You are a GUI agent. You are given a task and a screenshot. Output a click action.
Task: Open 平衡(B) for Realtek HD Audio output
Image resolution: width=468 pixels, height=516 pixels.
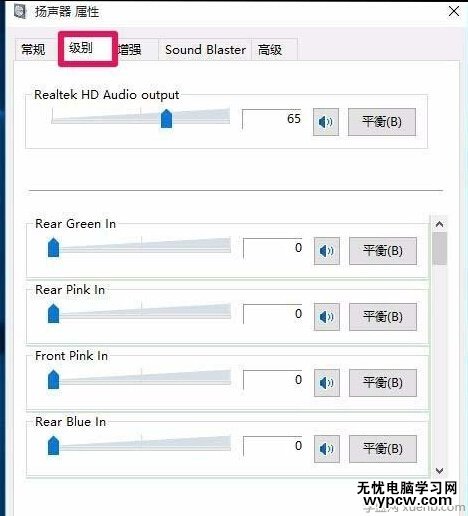(x=382, y=122)
